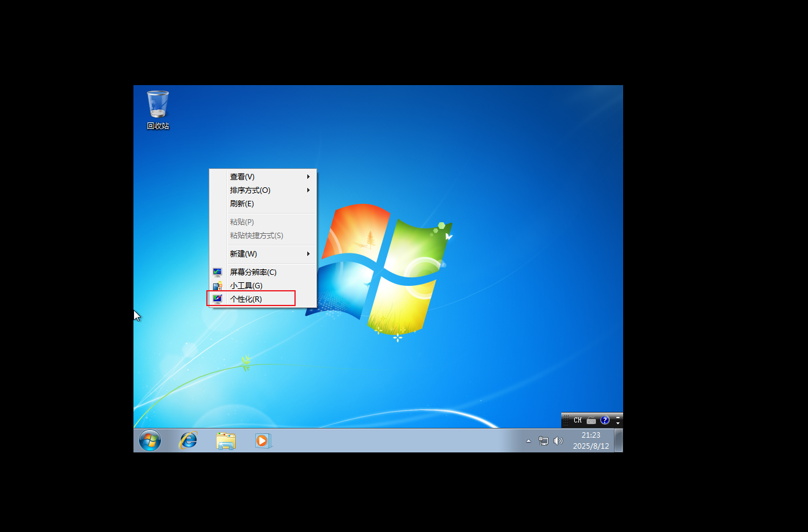Choose 刷新(E) in the context menu

[x=263, y=203]
